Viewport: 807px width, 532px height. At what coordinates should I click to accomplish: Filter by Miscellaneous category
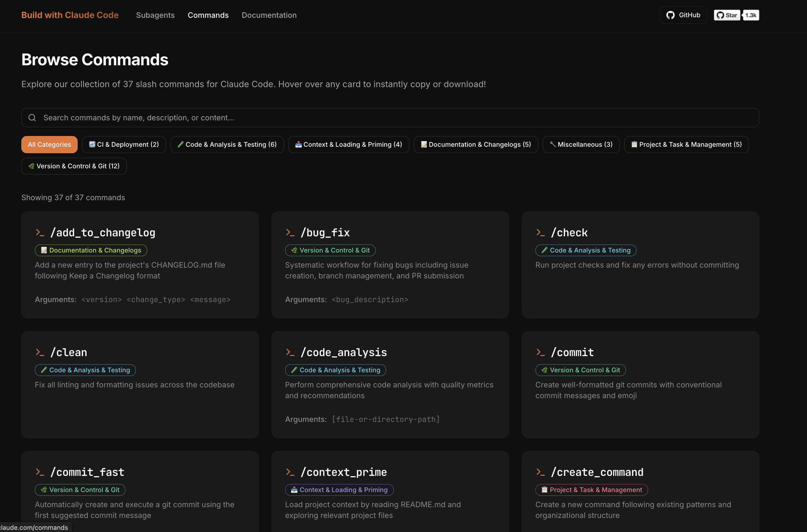581,145
